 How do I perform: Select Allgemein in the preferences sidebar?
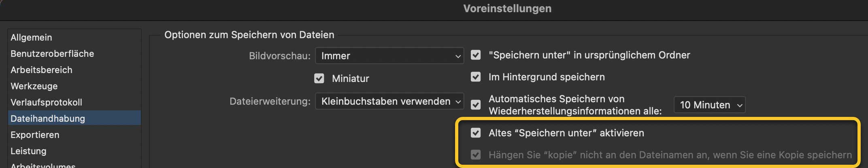32,37
